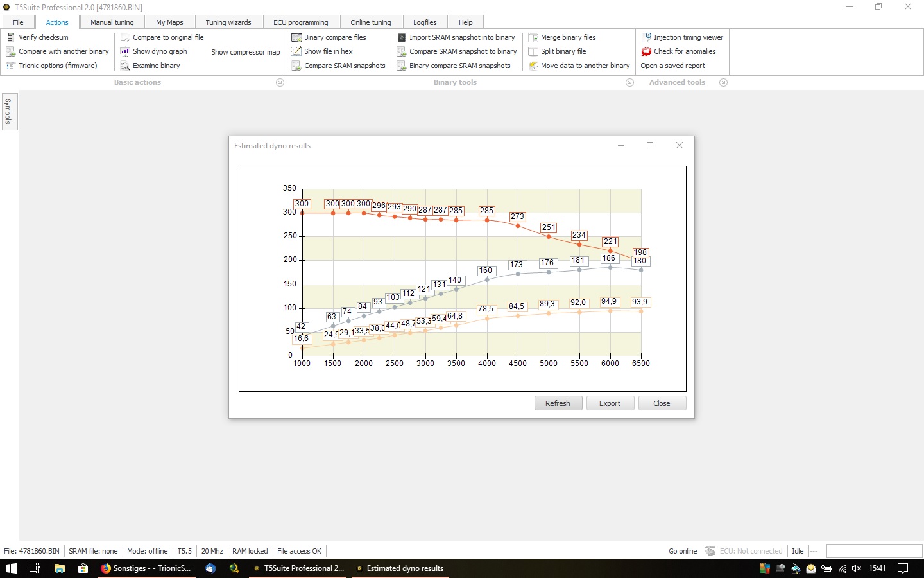The width and height of the screenshot is (924, 578).
Task: Click the empty status bar input field
Action: click(874, 551)
